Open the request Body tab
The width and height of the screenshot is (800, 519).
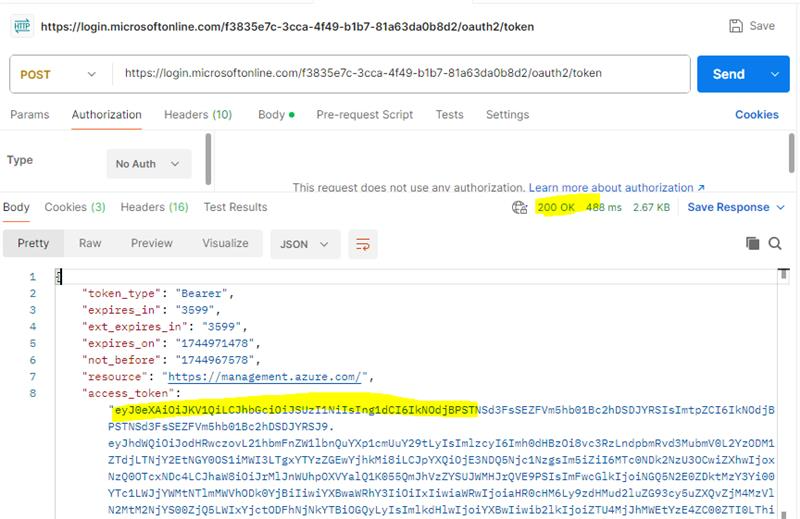tap(276, 115)
